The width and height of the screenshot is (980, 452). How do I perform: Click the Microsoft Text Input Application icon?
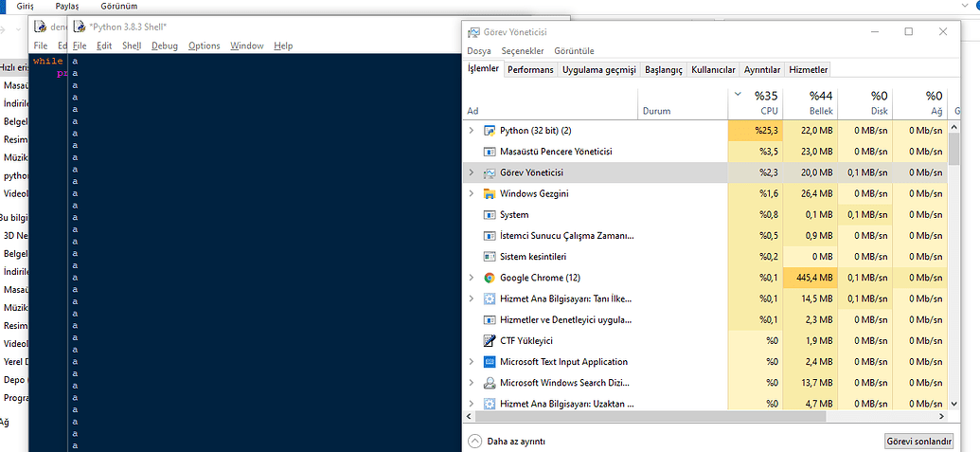coord(490,362)
